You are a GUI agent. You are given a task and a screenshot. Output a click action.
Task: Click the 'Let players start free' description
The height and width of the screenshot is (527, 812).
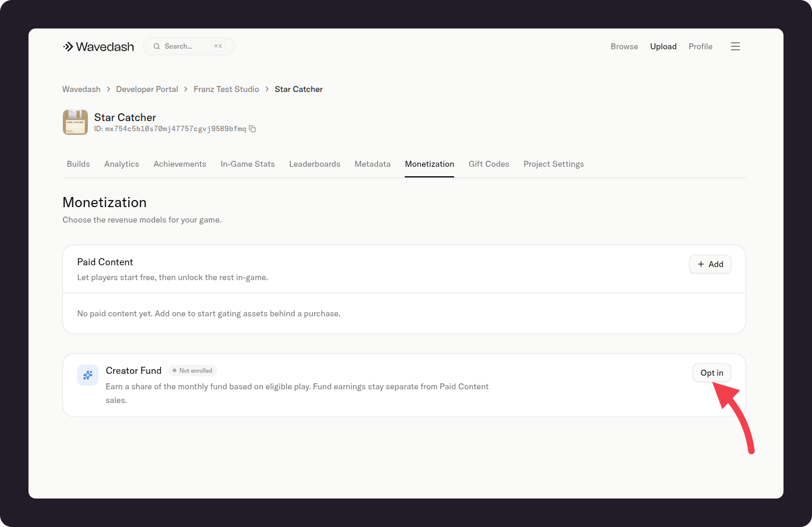point(173,277)
